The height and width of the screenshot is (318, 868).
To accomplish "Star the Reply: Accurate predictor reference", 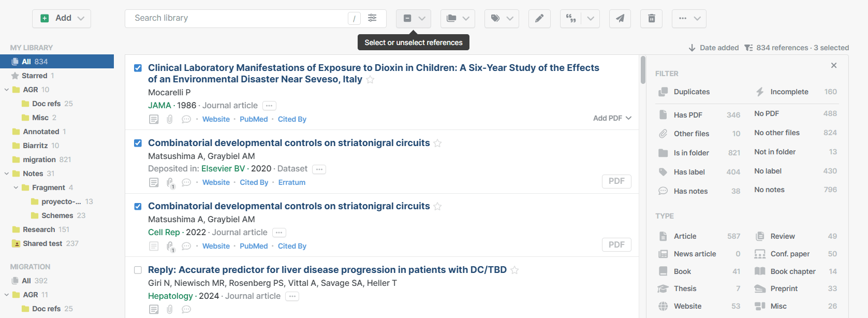I will [514, 270].
